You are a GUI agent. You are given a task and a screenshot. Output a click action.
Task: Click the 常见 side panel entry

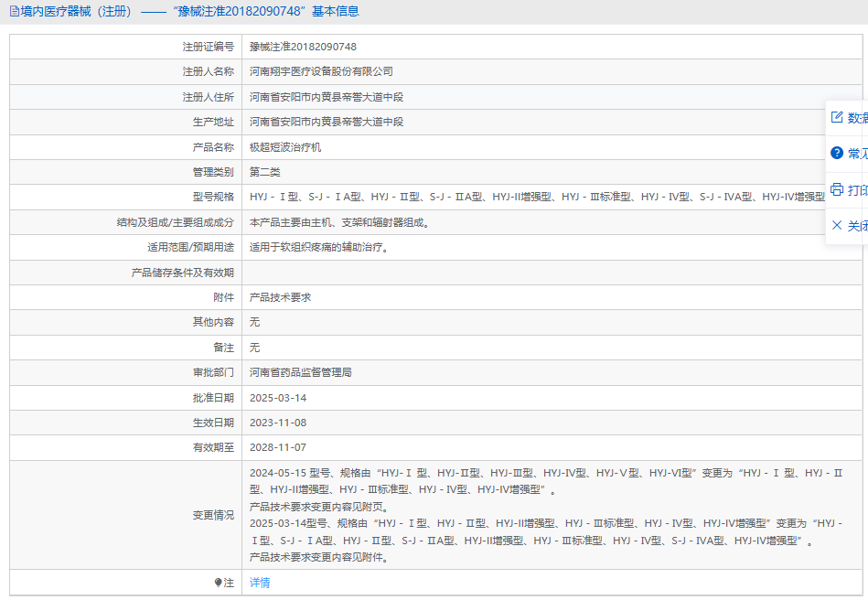click(847, 154)
